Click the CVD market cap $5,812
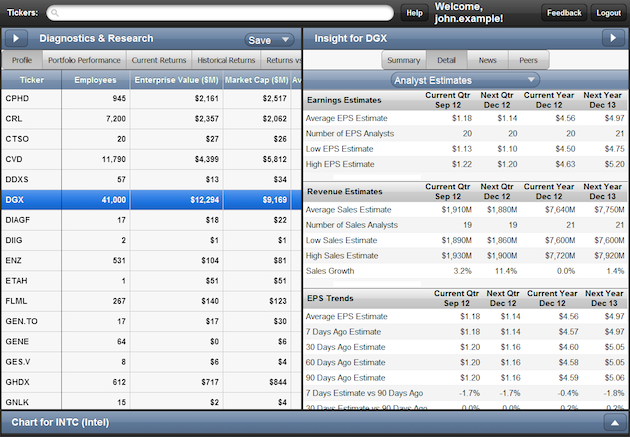Viewport: 630px width, 437px height. (274, 159)
